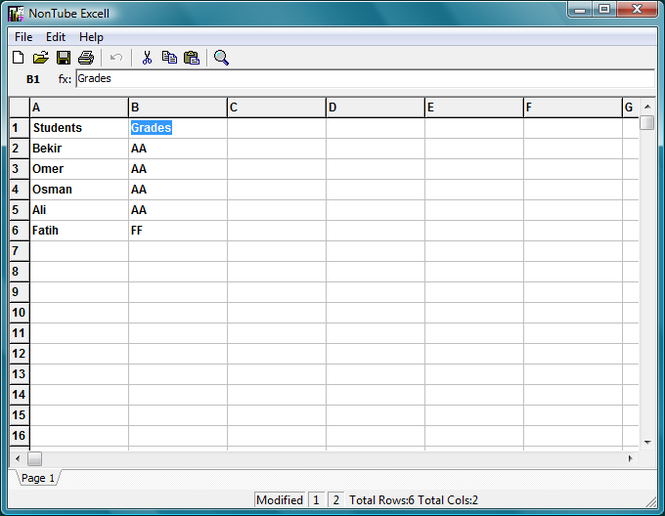Screen dimensions: 665x516
Task: Select the Students cell
Action: coord(79,128)
